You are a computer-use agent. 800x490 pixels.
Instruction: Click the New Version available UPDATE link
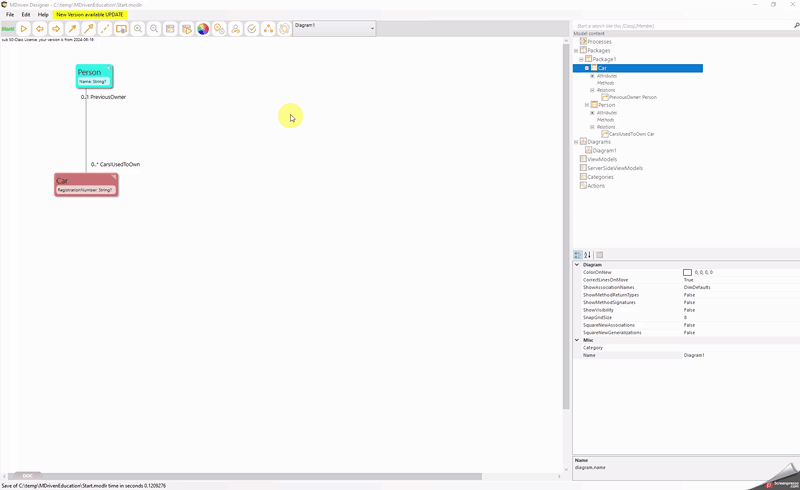point(90,15)
